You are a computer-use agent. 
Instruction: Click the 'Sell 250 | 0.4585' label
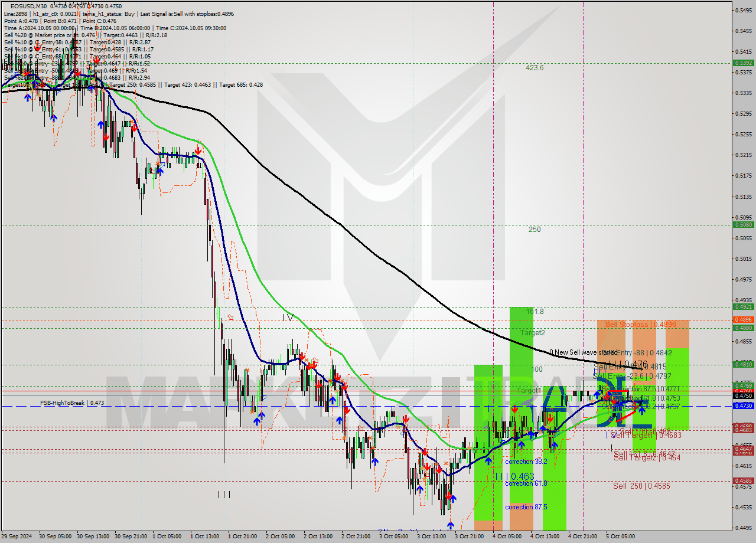(641, 486)
